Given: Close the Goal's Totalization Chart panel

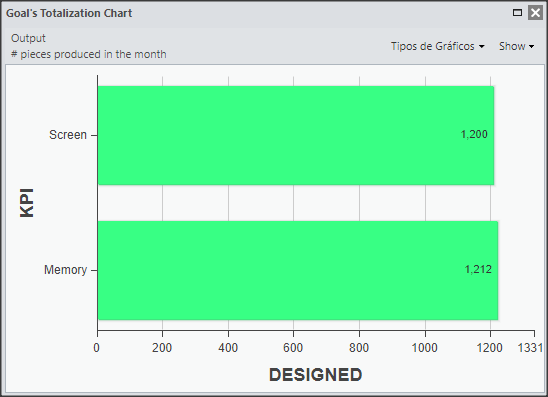Looking at the screenshot, I should pos(535,13).
